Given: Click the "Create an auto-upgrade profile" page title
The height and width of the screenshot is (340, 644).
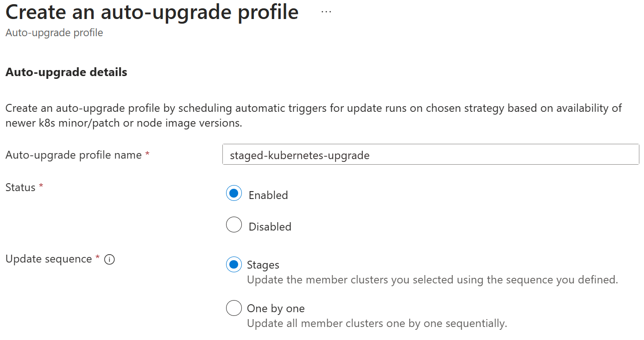Looking at the screenshot, I should coord(152,13).
